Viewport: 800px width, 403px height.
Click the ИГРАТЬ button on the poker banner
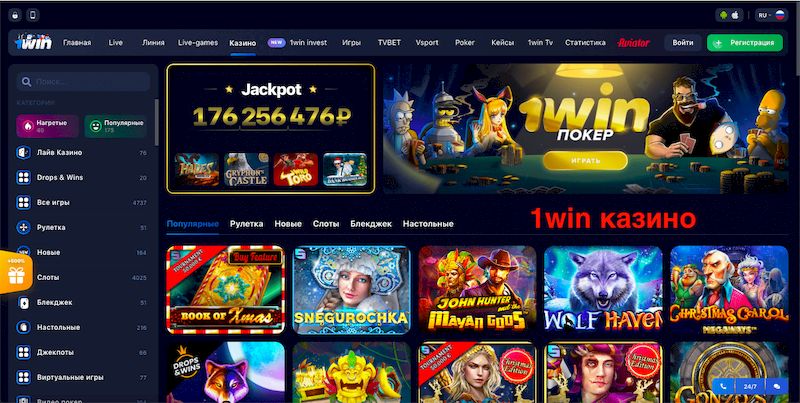(x=585, y=160)
